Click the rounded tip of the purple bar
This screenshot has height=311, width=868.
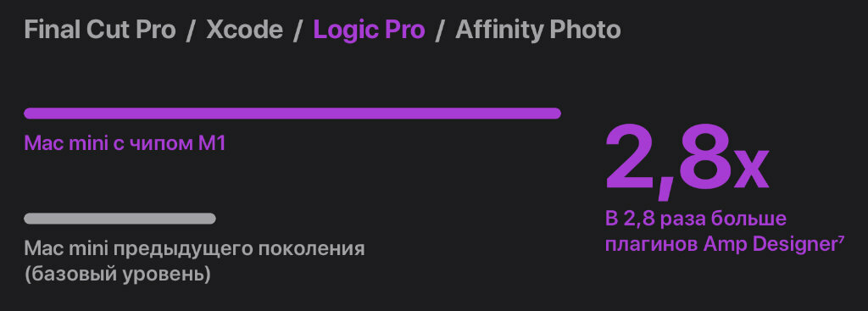[x=556, y=114]
